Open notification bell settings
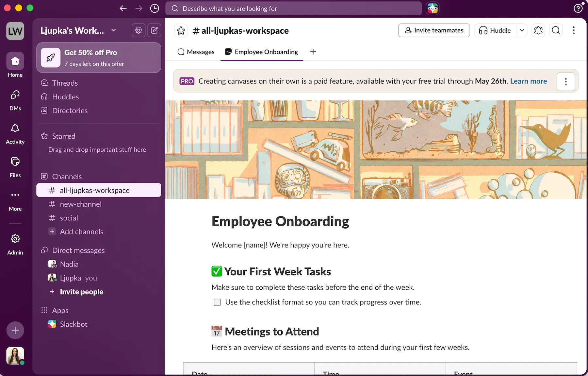Screen dimensions: 588x376 click(x=538, y=30)
